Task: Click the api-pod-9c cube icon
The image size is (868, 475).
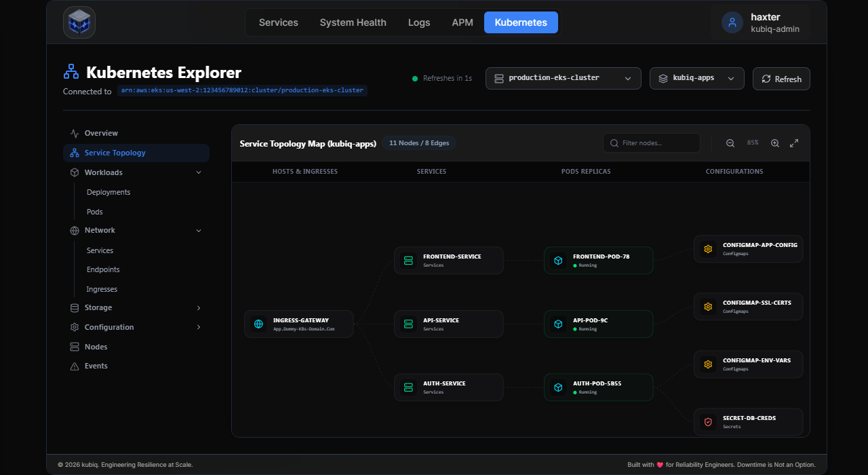Action: [x=558, y=324]
